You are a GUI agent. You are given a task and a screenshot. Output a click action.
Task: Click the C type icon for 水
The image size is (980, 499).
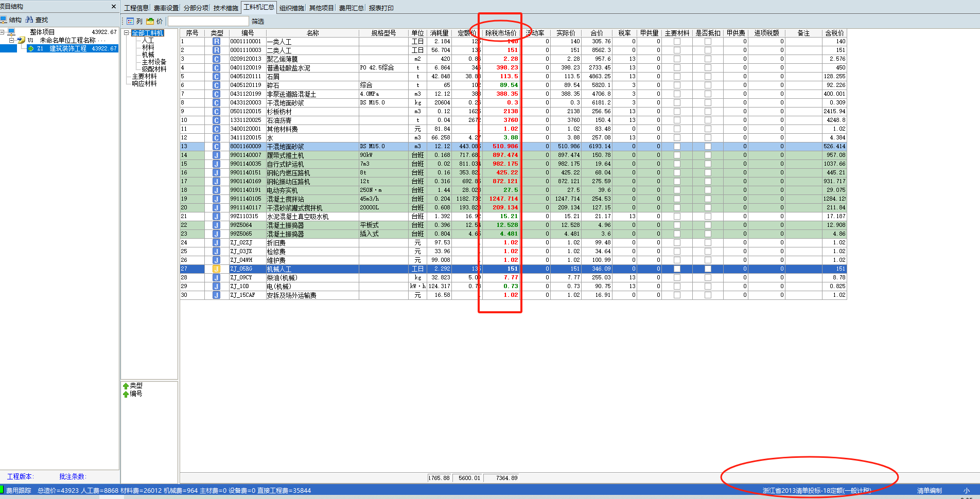[217, 138]
